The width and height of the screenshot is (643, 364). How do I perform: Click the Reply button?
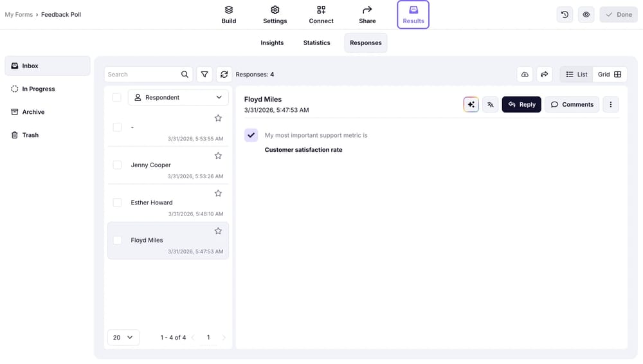pos(521,104)
